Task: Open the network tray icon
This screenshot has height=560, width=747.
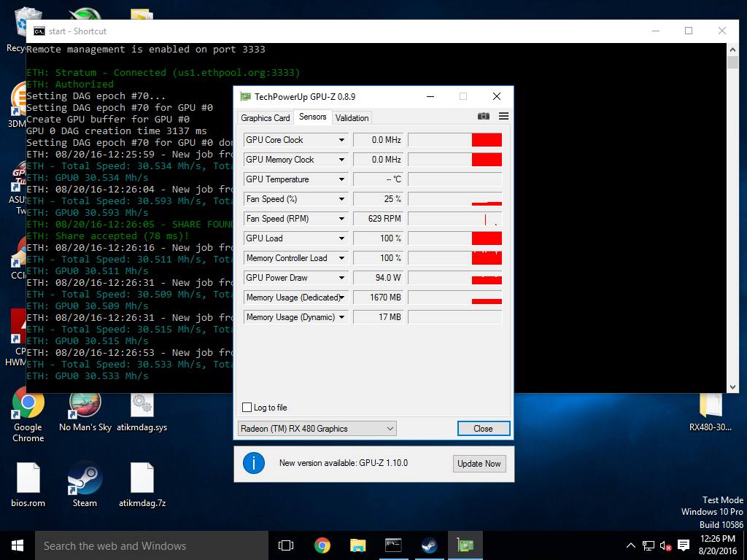Action: click(x=648, y=545)
